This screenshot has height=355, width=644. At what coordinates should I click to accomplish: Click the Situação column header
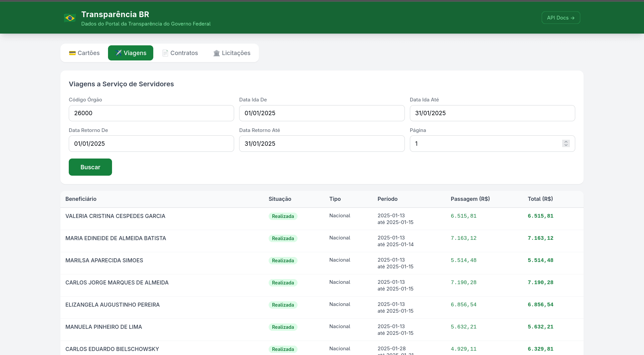pos(280,199)
